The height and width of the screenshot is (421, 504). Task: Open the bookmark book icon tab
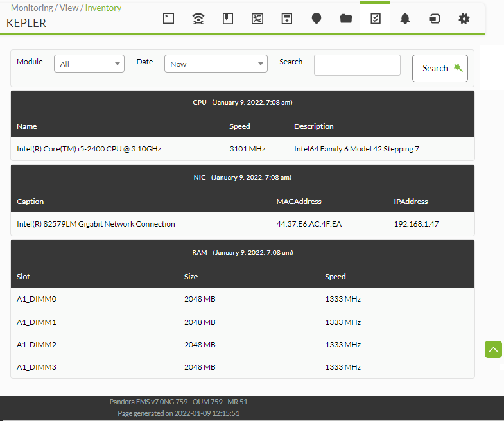pyautogui.click(x=228, y=19)
